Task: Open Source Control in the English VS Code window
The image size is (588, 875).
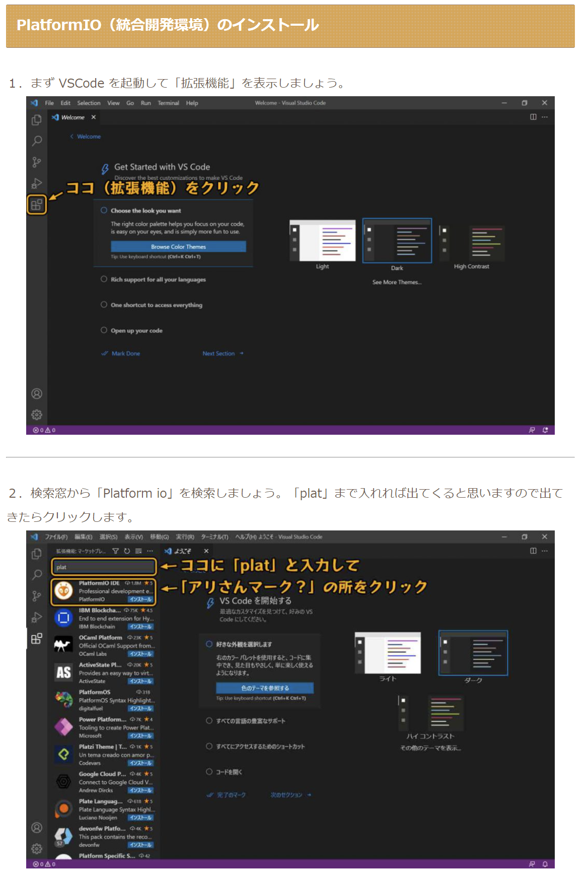Action: 37,162
